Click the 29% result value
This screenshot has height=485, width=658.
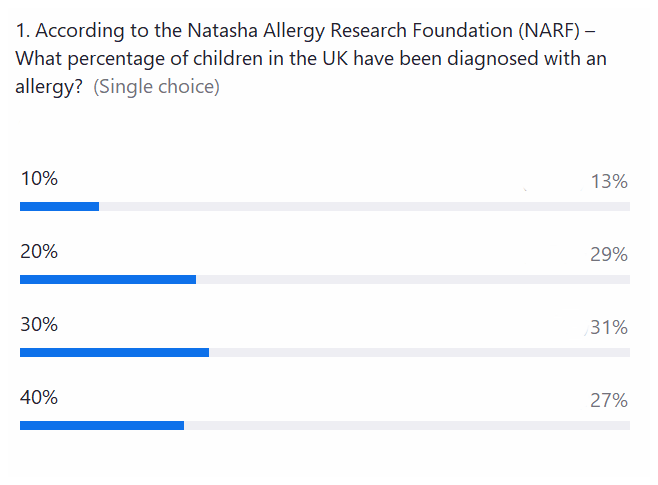coord(608,254)
